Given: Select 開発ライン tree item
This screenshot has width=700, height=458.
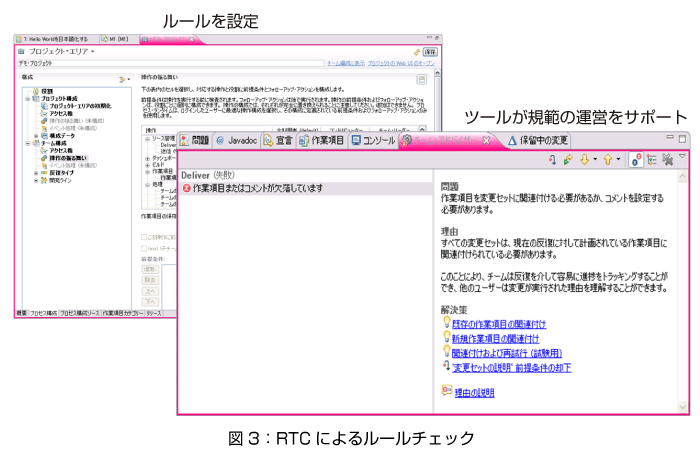Looking at the screenshot, I should pos(56,180).
